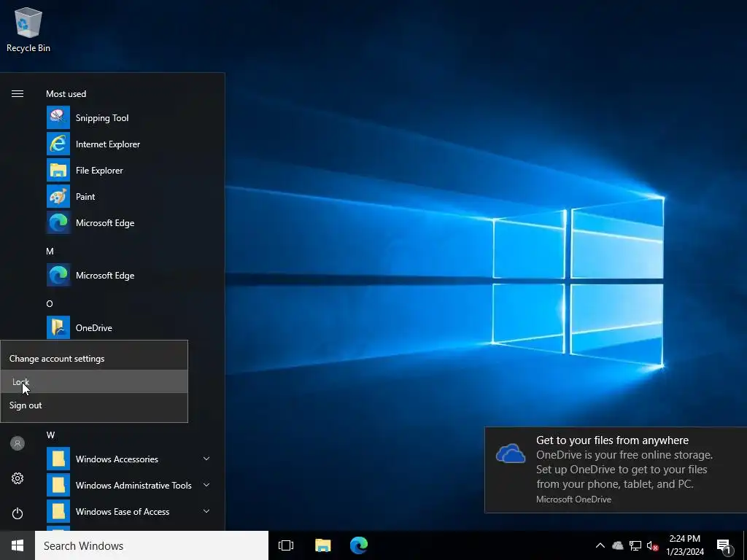Click the Windows Ease of Access folder icon

pos(58,511)
